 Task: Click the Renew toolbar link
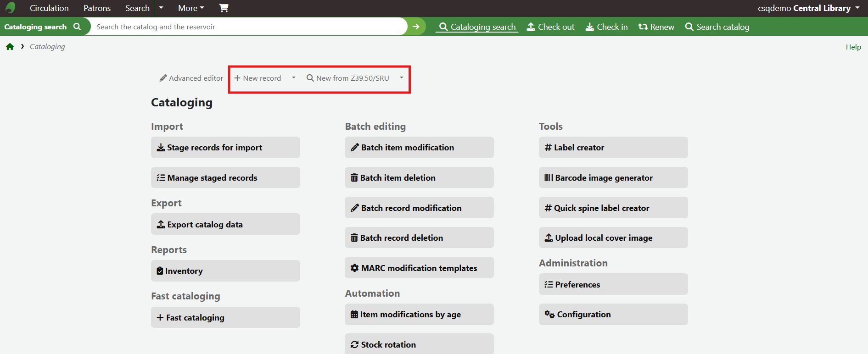pos(656,27)
